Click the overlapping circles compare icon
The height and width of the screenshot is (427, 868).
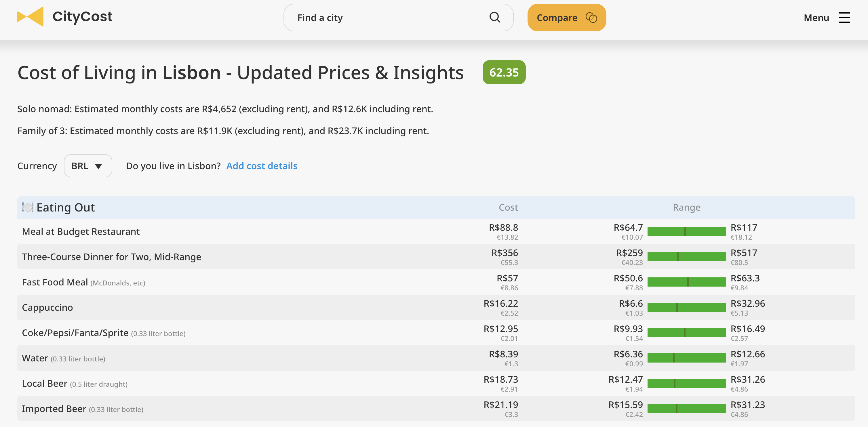(591, 18)
